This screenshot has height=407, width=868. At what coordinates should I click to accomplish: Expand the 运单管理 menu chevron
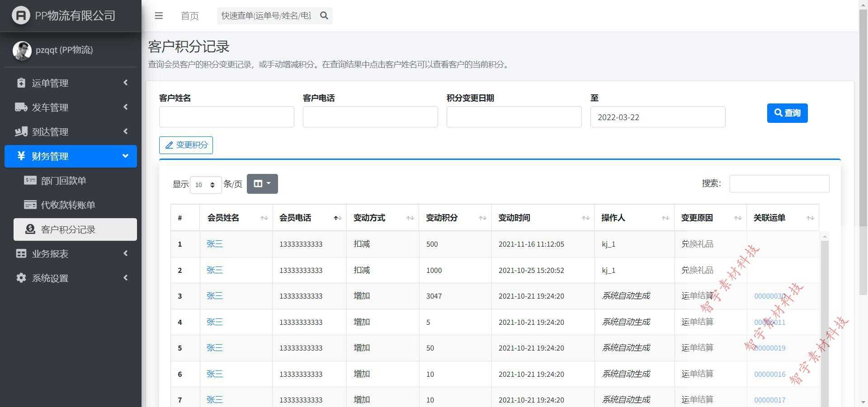pos(125,83)
